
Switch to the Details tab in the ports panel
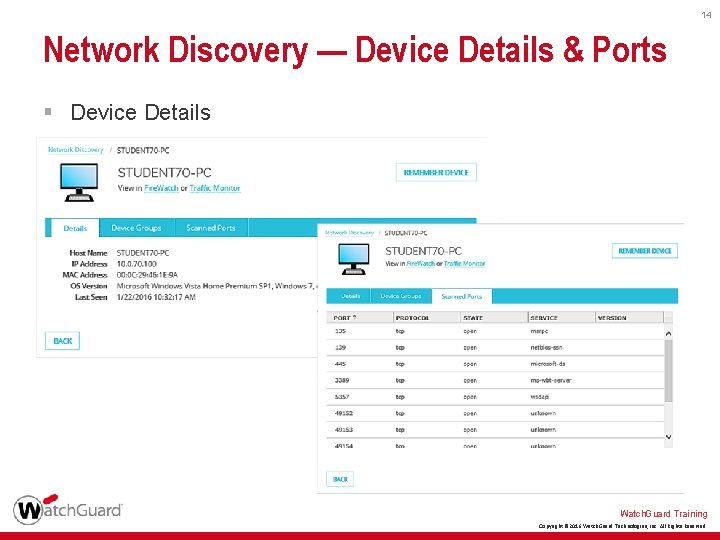350,296
